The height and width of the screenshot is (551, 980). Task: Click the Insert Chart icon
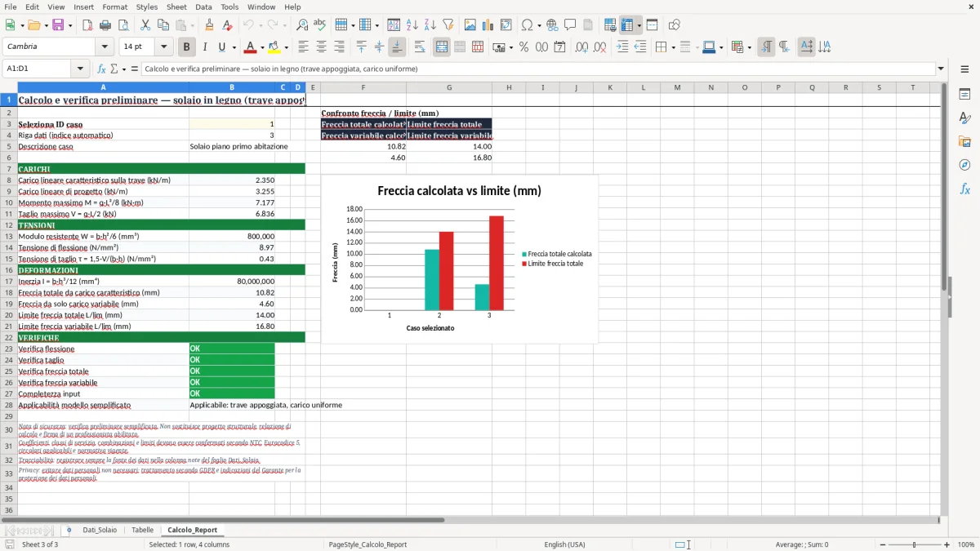point(488,25)
